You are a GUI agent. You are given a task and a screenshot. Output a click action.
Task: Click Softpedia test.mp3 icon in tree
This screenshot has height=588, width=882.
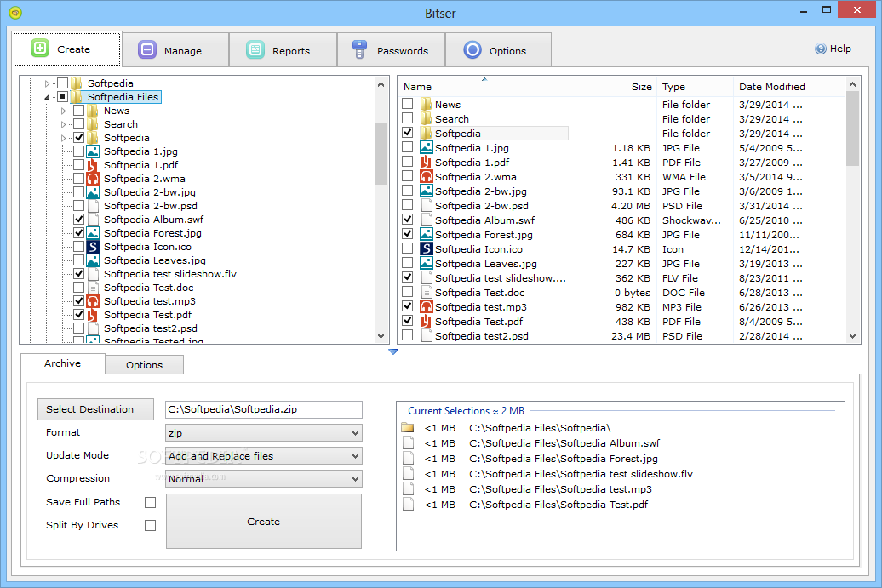click(x=93, y=300)
